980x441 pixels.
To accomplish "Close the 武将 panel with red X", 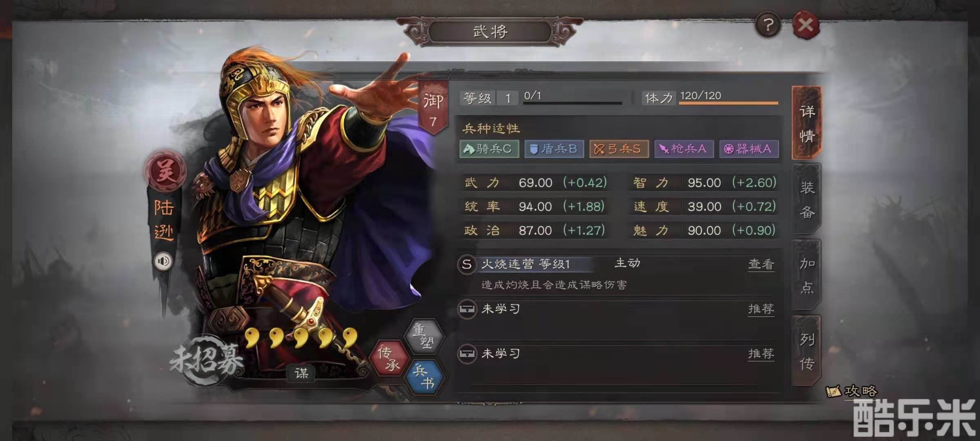I will coord(806,25).
